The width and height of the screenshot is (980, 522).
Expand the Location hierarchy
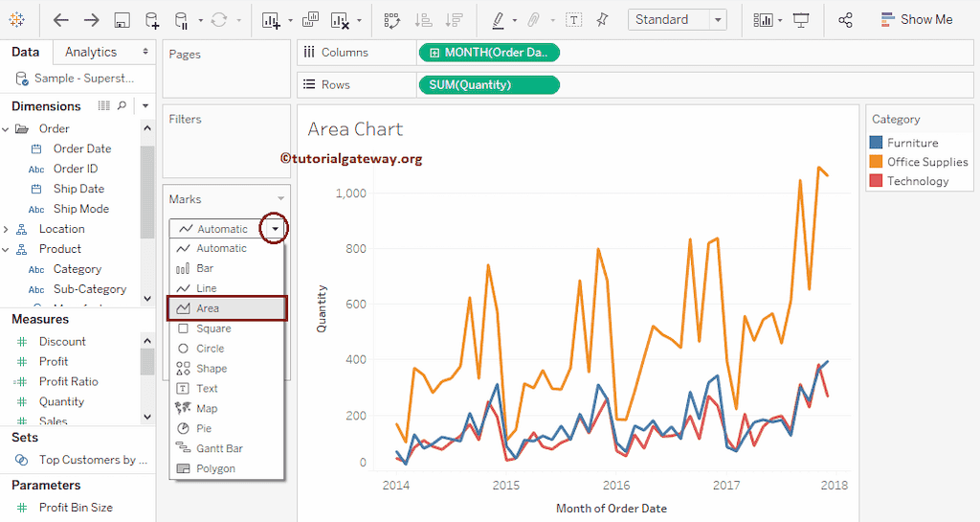[x=7, y=229]
